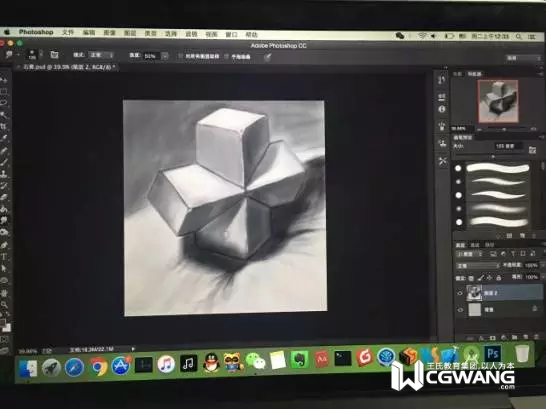Add layer mask icon at Layers panel bottom
This screenshot has width=546, height=409.
click(x=492, y=338)
